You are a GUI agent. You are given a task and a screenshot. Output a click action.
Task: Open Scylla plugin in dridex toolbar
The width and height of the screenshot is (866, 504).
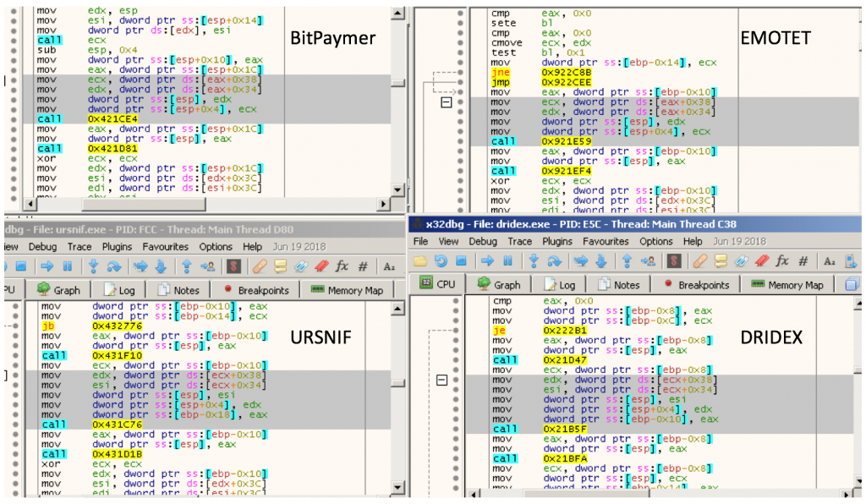coord(674,262)
